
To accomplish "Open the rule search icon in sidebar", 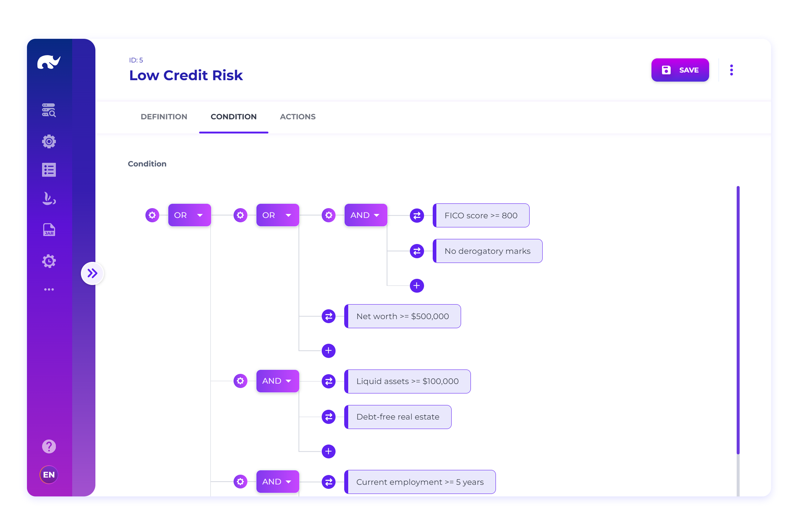I will pyautogui.click(x=49, y=110).
